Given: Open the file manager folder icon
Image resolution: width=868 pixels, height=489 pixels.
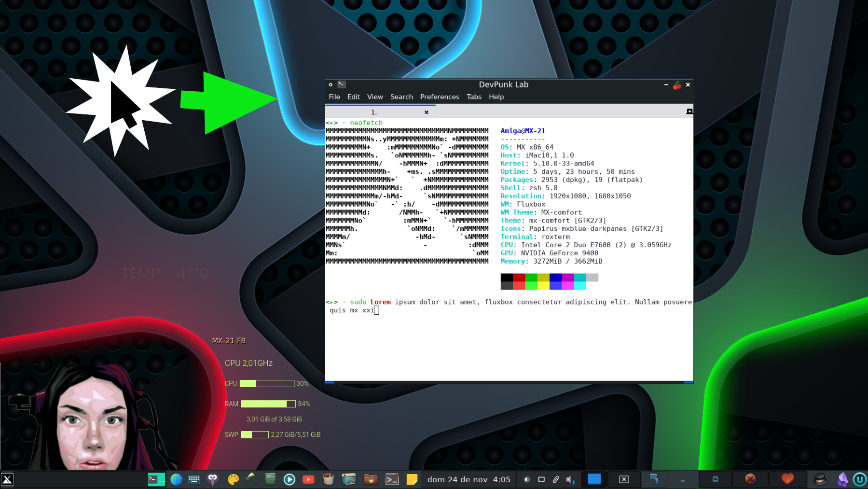Looking at the screenshot, I should [x=371, y=479].
